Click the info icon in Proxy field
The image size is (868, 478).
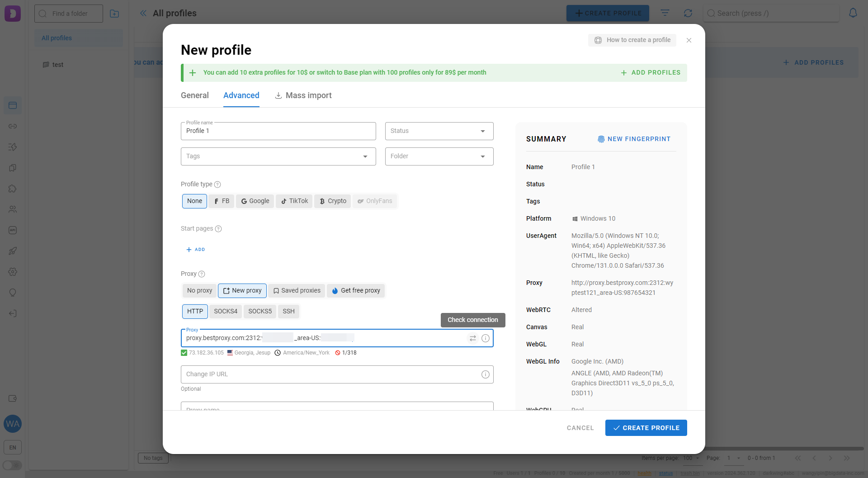click(x=486, y=338)
